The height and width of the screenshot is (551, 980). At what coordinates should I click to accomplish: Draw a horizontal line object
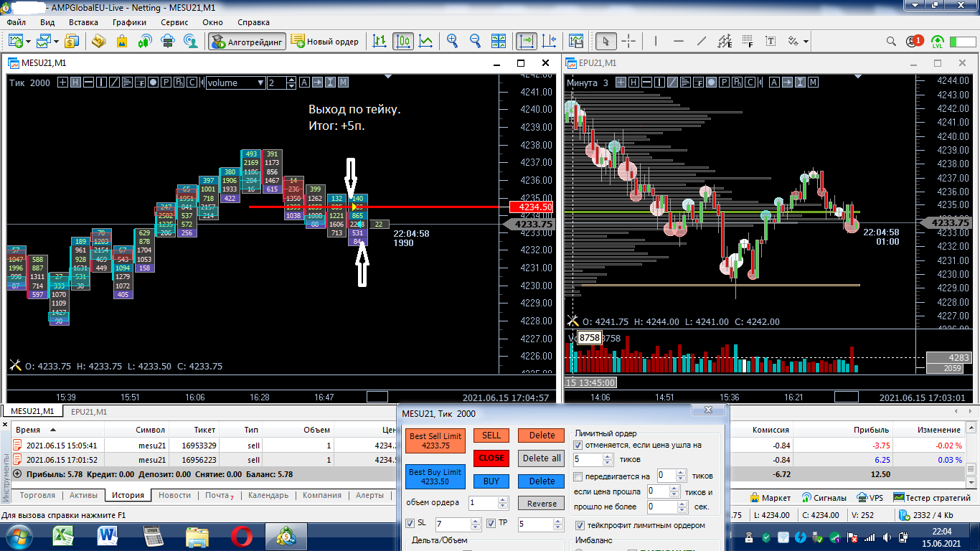coord(679,41)
